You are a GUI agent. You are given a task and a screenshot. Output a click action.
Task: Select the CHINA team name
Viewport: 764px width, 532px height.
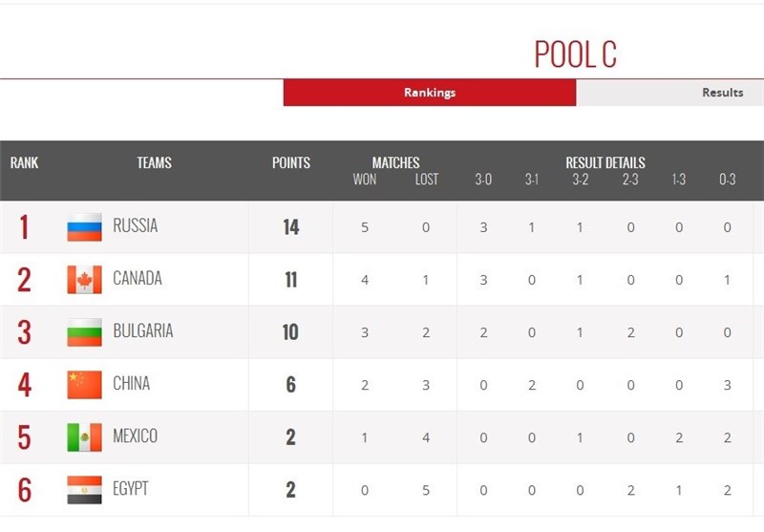[x=132, y=384]
